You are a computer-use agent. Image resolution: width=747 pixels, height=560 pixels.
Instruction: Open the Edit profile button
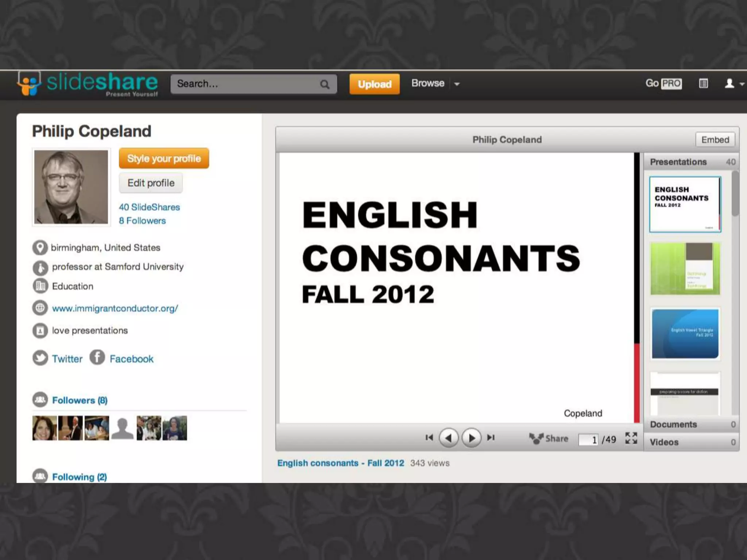point(151,183)
